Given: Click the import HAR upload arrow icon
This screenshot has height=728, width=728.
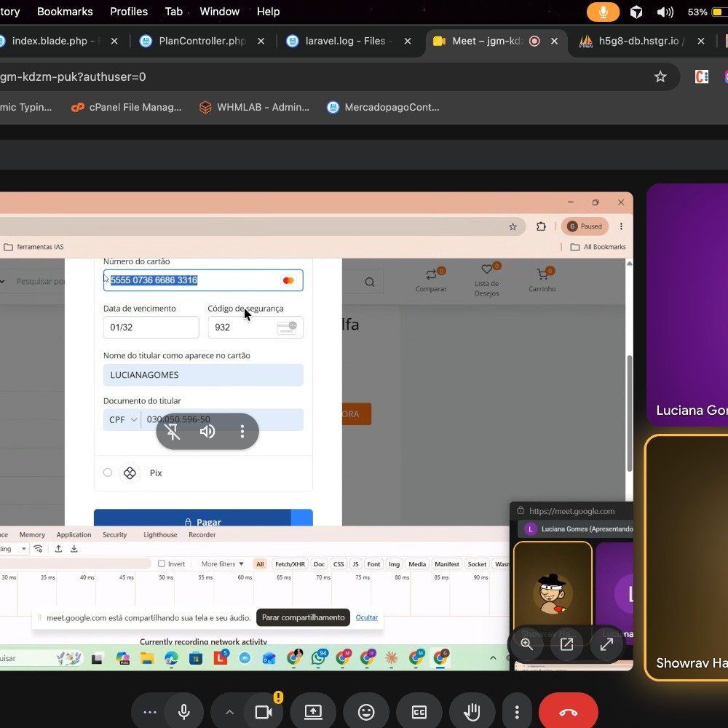Looking at the screenshot, I should [x=58, y=549].
